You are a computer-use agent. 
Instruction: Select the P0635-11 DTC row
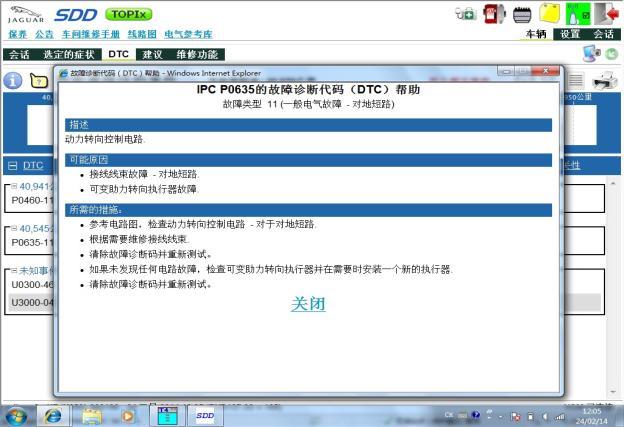pyautogui.click(x=32, y=242)
